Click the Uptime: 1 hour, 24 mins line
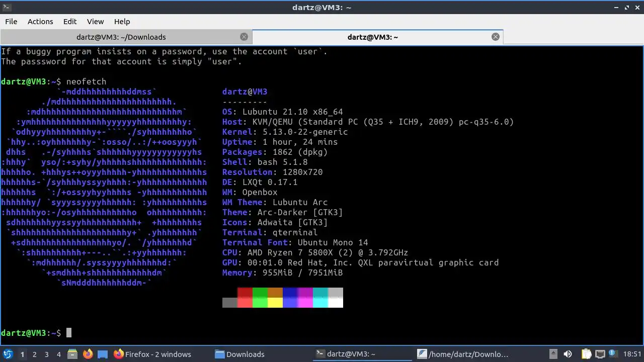Screen dimensions: 644x362 click(x=280, y=142)
